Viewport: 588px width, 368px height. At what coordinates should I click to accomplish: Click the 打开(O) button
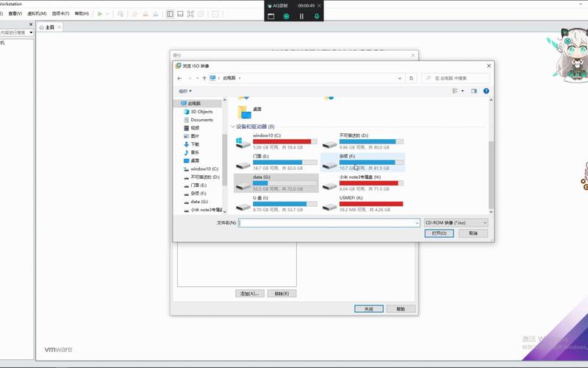tap(439, 233)
